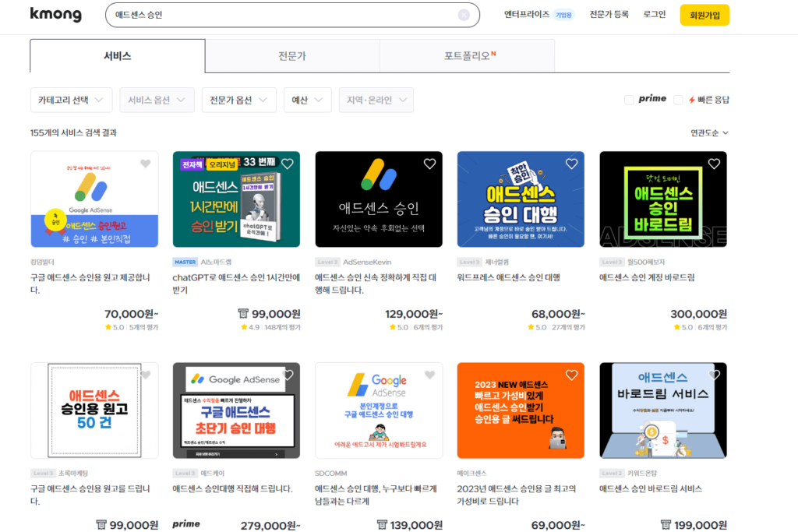Favorite the 2023 NEW 애드센스 card heart
Image resolution: width=798 pixels, height=532 pixels.
click(571, 375)
